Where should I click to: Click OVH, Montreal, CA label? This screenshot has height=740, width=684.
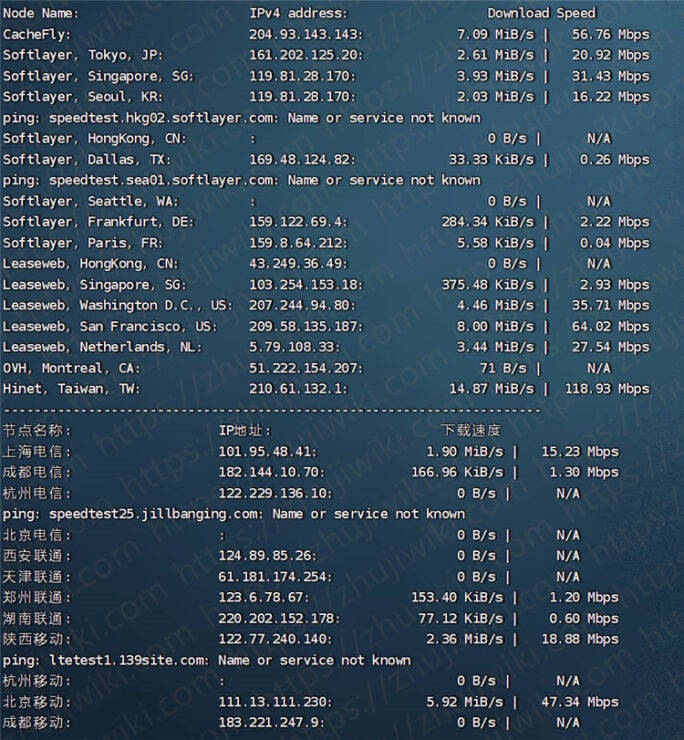71,368
